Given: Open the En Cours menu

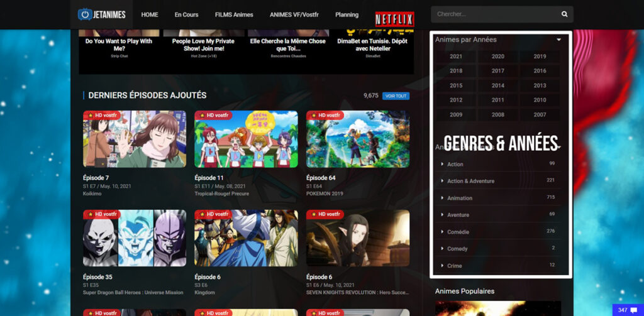Looking at the screenshot, I should 186,15.
